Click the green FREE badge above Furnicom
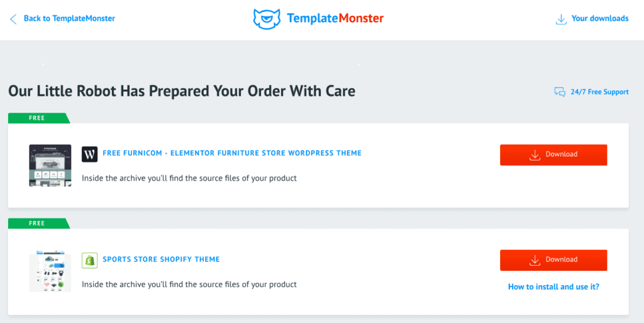 click(x=39, y=118)
